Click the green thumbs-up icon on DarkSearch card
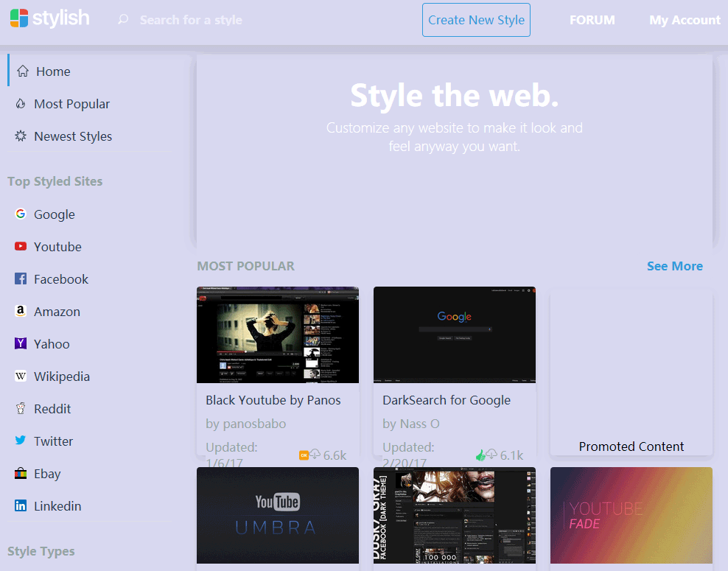This screenshot has height=571, width=728. pyautogui.click(x=480, y=455)
